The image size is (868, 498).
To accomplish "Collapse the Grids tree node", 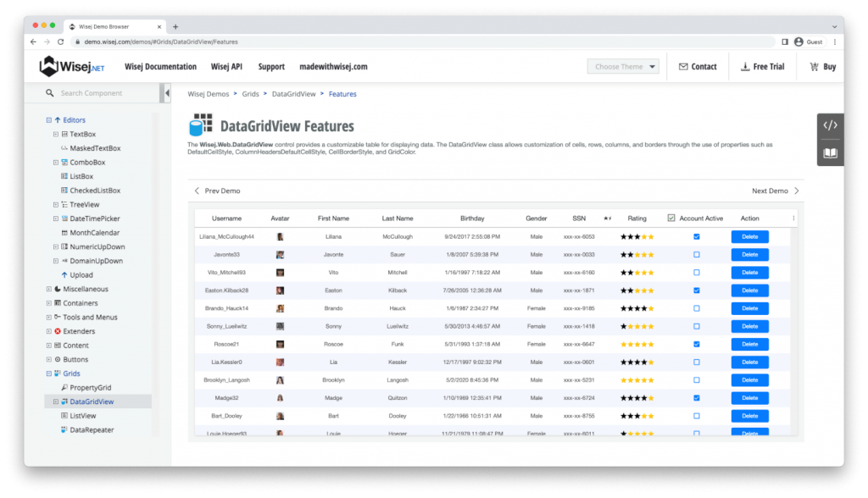I will coord(48,373).
